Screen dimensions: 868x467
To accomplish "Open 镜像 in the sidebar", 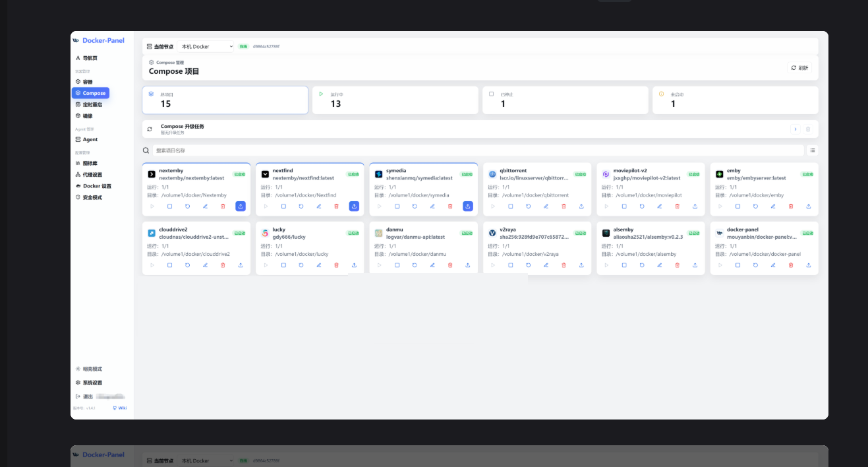I will coord(84,115).
